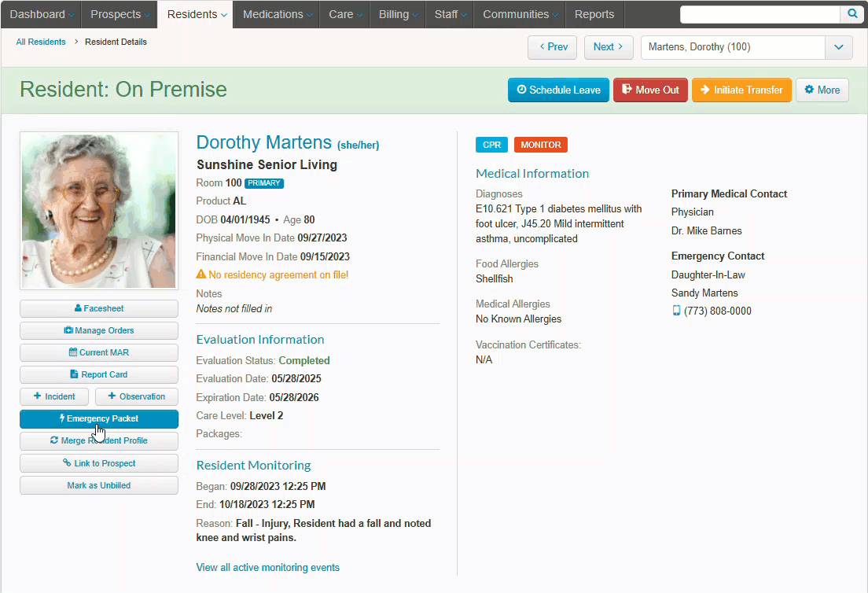Expand the Medications menu arrow
Viewport: 868px width, 593px height.
pyautogui.click(x=310, y=16)
